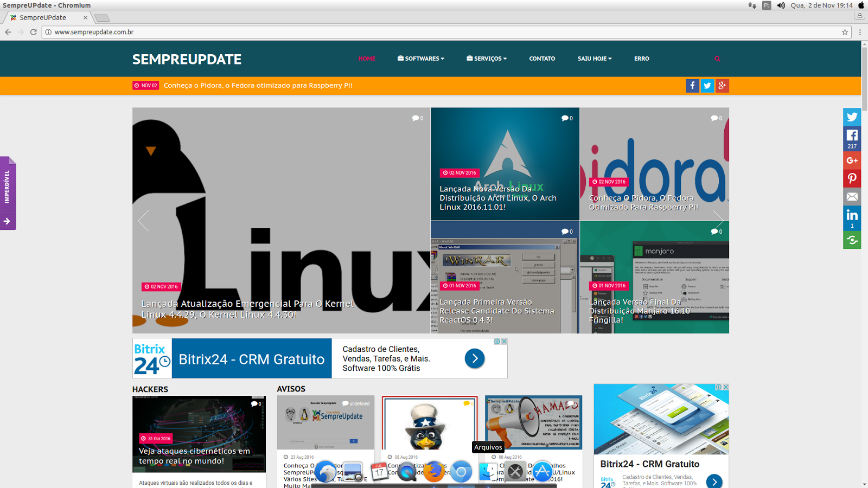868x488 pixels.
Task: Open a new browser tab
Action: coord(101,18)
